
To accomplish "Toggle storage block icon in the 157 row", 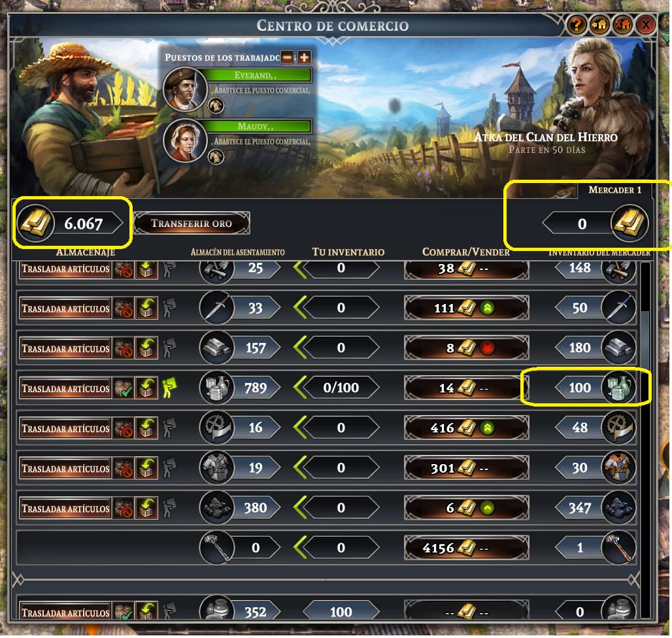I will tap(124, 348).
